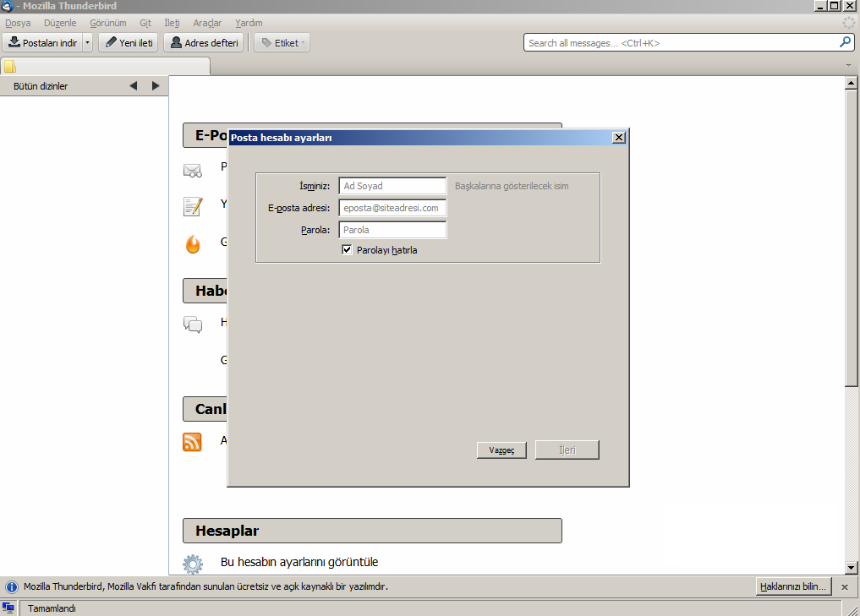
Task: Click the search magnifier icon
Action: click(845, 42)
